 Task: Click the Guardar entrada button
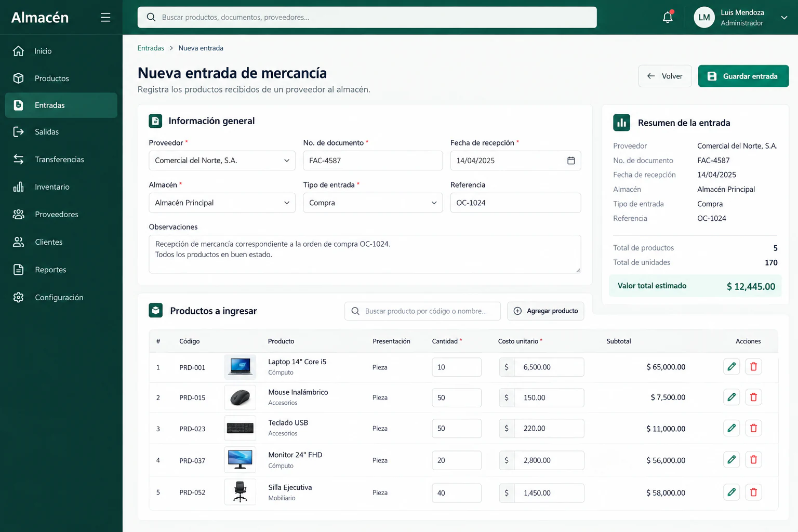coord(743,76)
